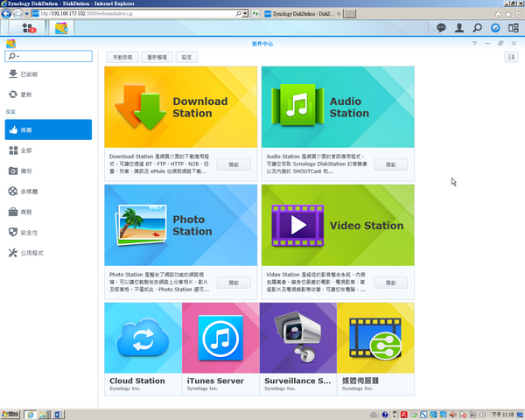Viewport: 525px width, 420px height.
Task: Open the 設定 settings button
Action: 185,57
